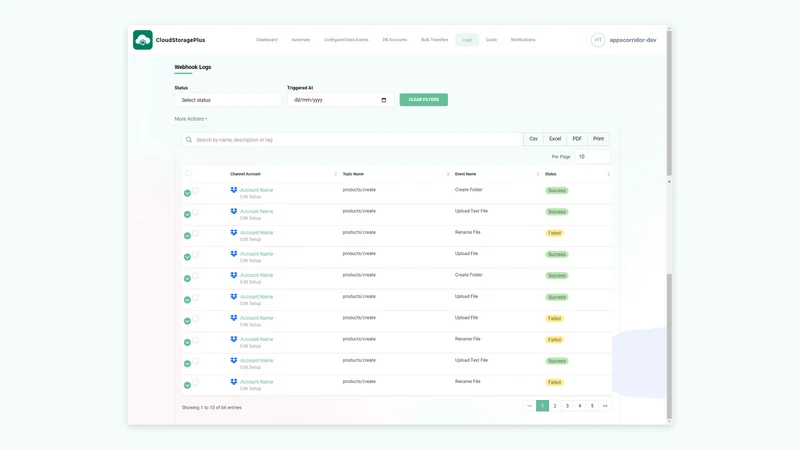Tick checkbox of the Upload File Failed row
Image resolution: width=800 pixels, height=450 pixels.
(195, 318)
